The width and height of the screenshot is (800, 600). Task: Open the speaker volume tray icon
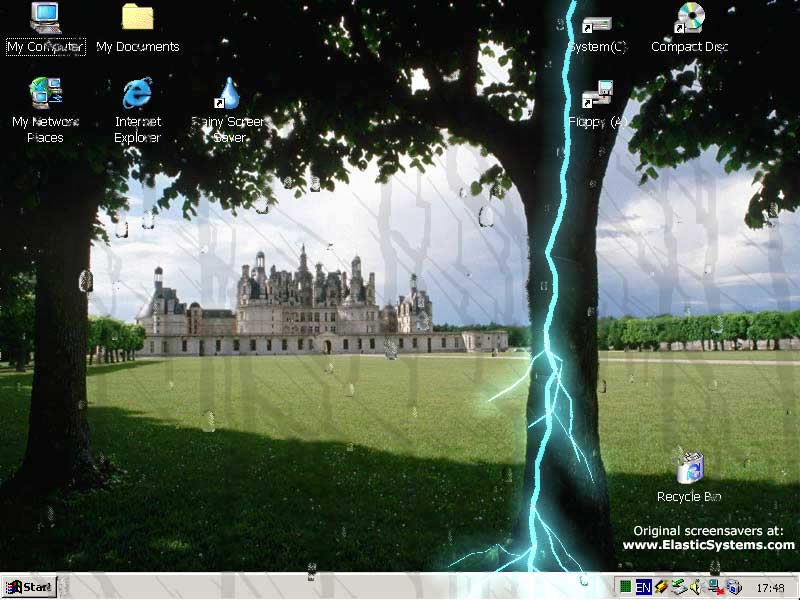696,587
